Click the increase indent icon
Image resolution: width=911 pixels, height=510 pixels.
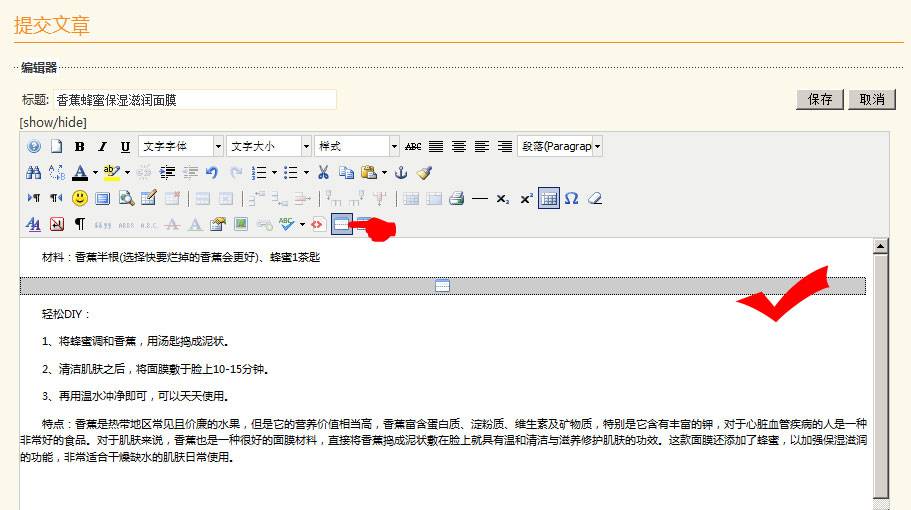167,173
